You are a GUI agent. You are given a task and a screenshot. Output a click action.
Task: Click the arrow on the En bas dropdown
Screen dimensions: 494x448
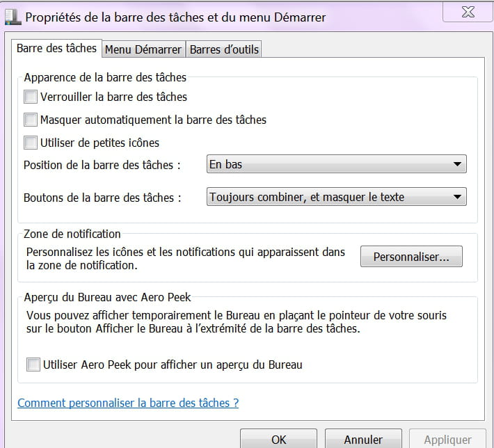pyautogui.click(x=457, y=164)
